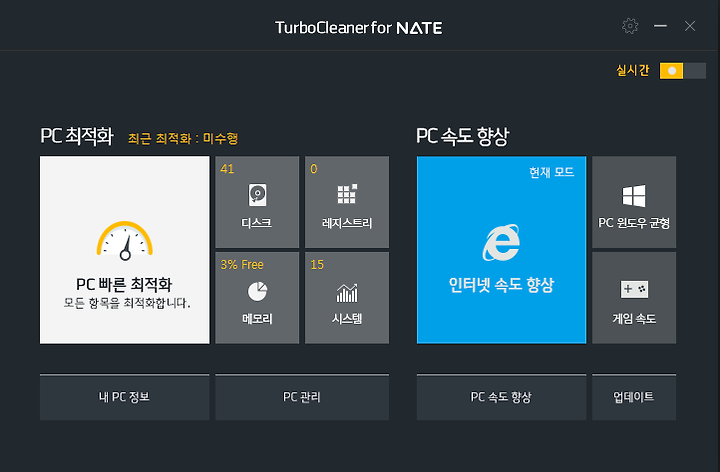
Task: Close the TurboCleaner window
Action: 690,26
